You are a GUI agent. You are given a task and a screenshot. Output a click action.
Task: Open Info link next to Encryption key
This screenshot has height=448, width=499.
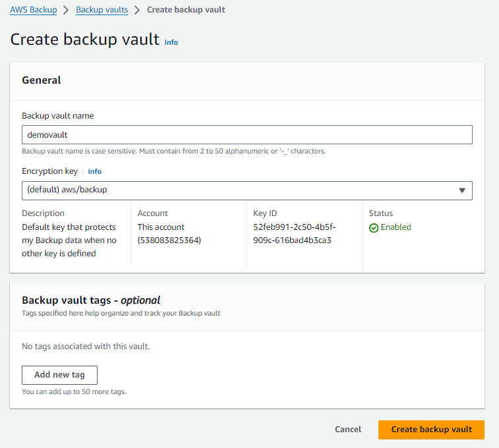click(94, 171)
